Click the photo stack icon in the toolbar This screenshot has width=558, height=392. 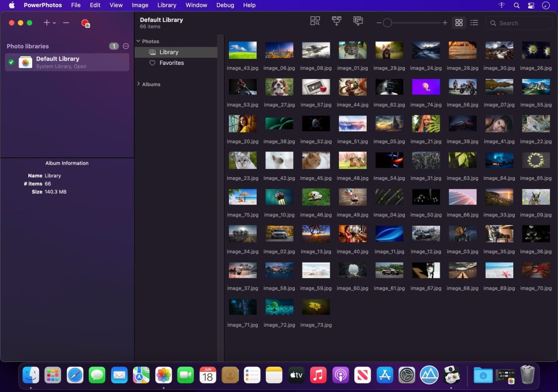pos(358,21)
